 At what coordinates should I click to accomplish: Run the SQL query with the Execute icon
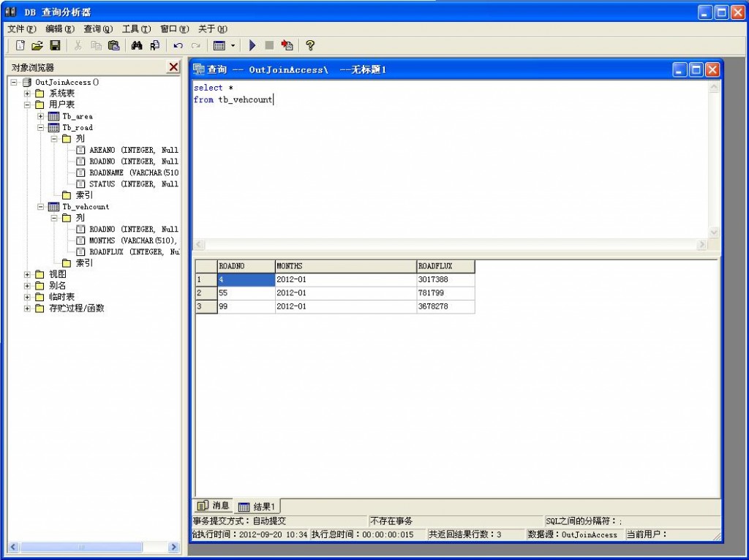click(252, 45)
